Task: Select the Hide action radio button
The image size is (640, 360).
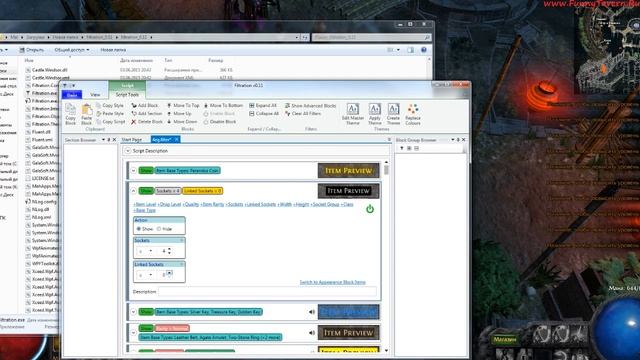Action: (159, 229)
